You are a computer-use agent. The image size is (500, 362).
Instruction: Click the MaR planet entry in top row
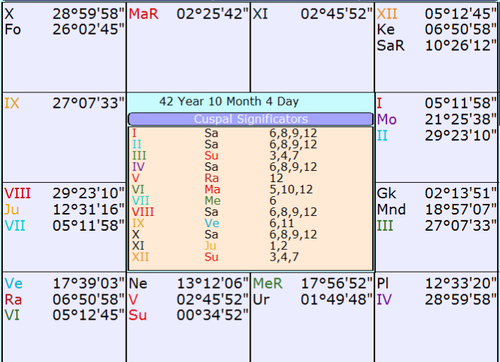[x=189, y=14]
